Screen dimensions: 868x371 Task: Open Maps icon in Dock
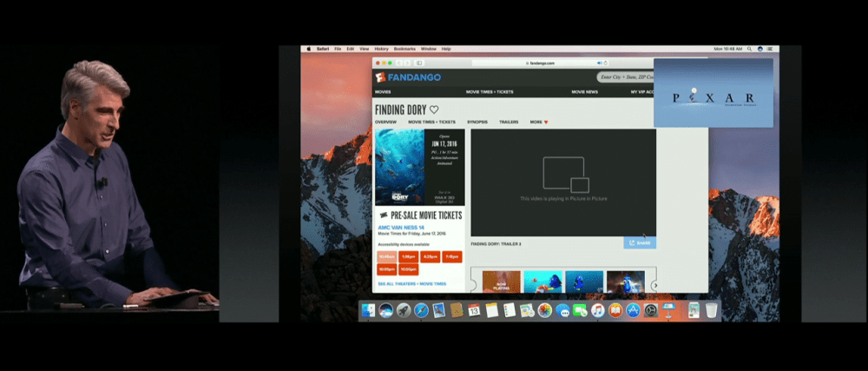click(x=527, y=311)
